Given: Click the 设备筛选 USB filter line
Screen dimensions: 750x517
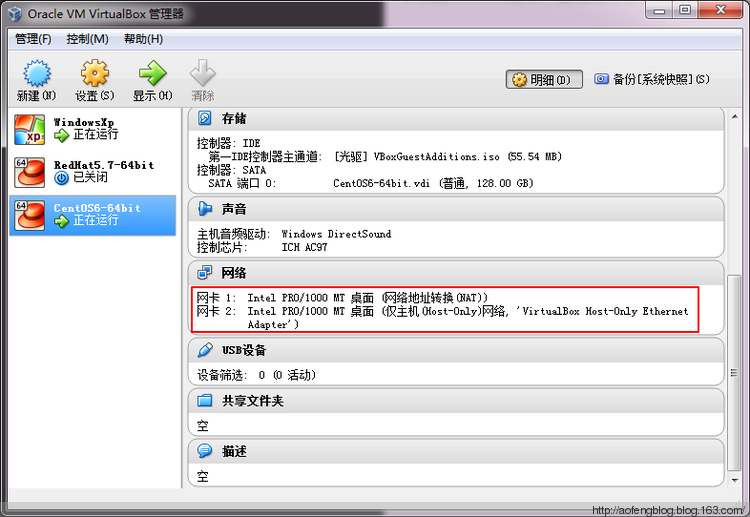Looking at the screenshot, I should (x=256, y=375).
